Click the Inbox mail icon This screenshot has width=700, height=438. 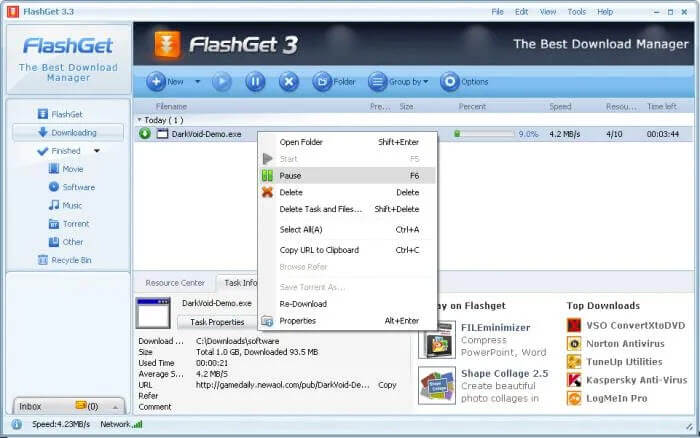pyautogui.click(x=81, y=405)
